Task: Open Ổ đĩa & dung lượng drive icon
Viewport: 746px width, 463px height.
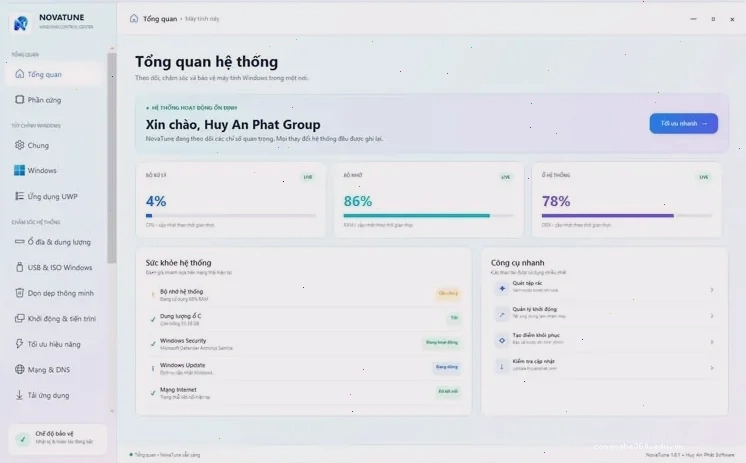Action: (x=20, y=241)
